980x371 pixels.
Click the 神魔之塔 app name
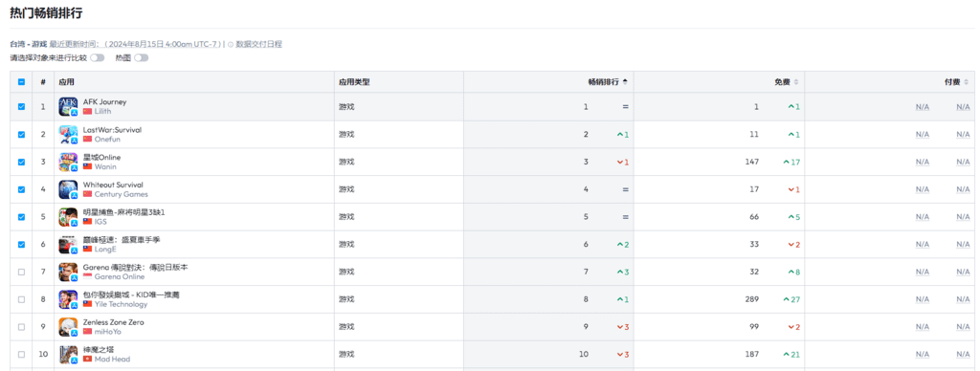(x=99, y=349)
